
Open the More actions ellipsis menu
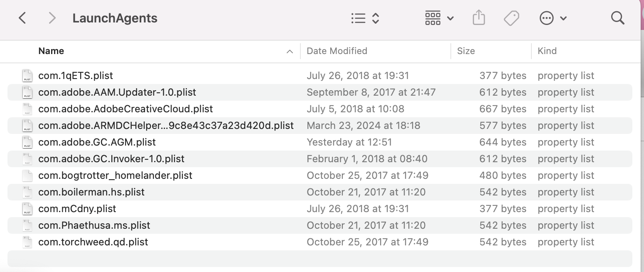pos(553,18)
